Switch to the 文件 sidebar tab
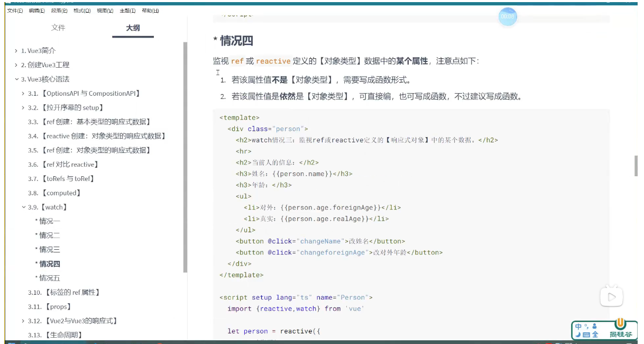 coord(58,28)
